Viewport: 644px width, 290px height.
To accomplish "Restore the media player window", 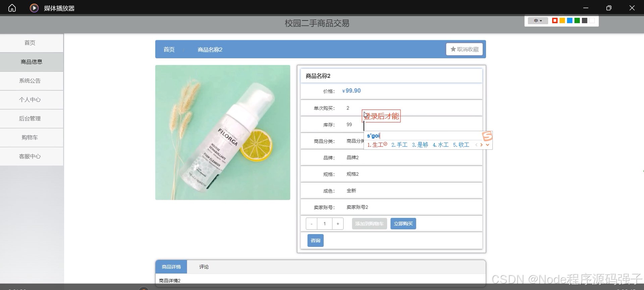I will (x=609, y=8).
